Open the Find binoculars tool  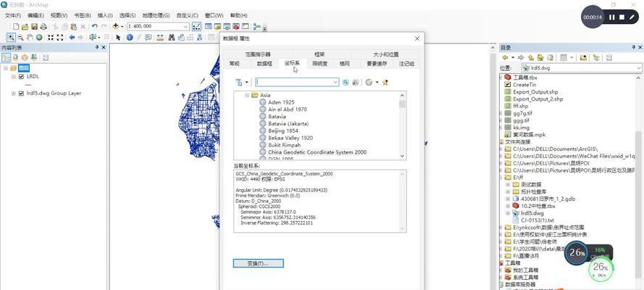point(172,38)
